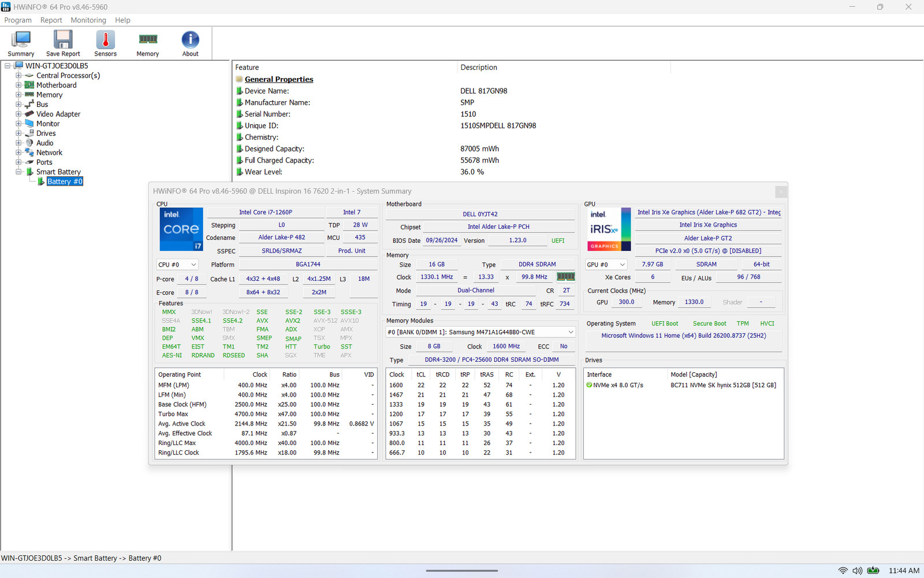The width and height of the screenshot is (924, 578).
Task: Expand the Central Processor(s) node
Action: [18, 76]
